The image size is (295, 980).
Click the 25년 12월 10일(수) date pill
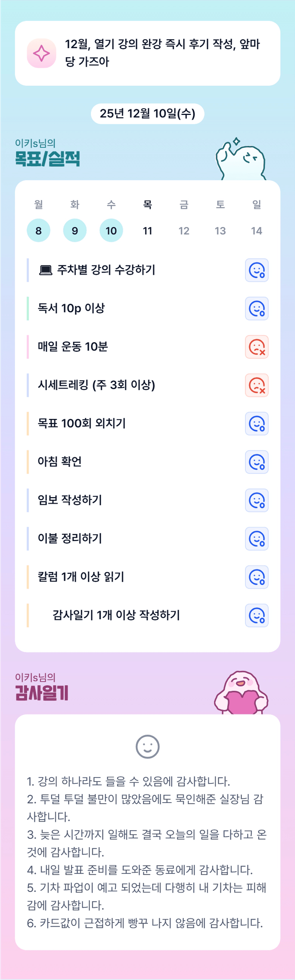[148, 114]
